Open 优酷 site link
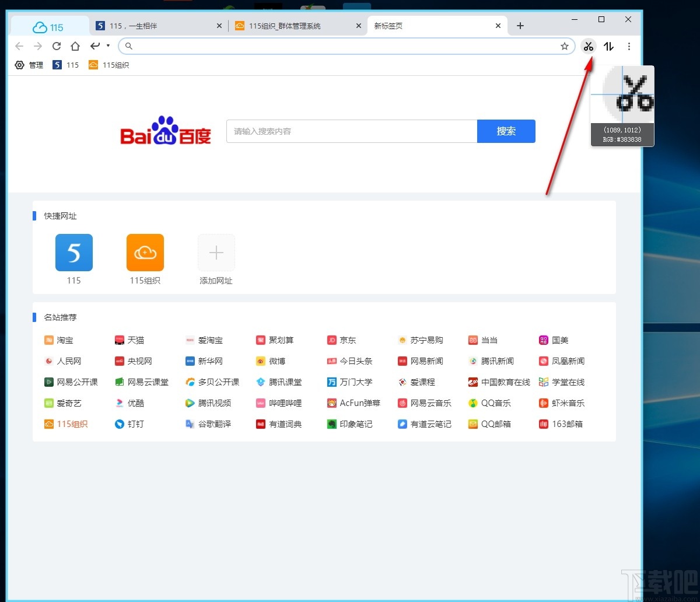Image resolution: width=700 pixels, height=602 pixels. pyautogui.click(x=129, y=403)
